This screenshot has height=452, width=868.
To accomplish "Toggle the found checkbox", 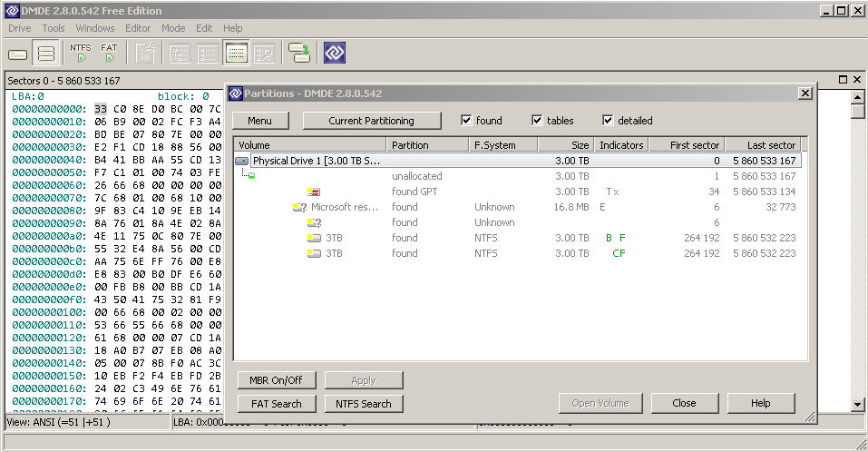I will click(x=466, y=120).
